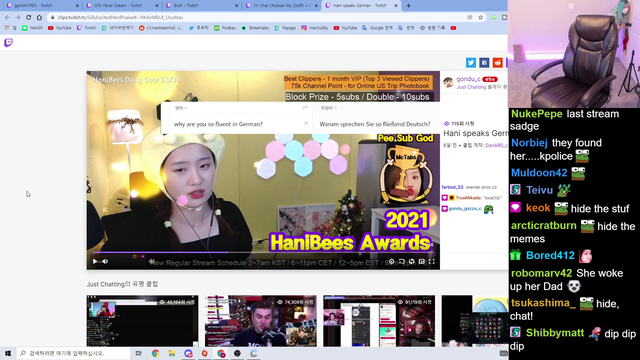Share the clip on Twitter

pyautogui.click(x=471, y=62)
